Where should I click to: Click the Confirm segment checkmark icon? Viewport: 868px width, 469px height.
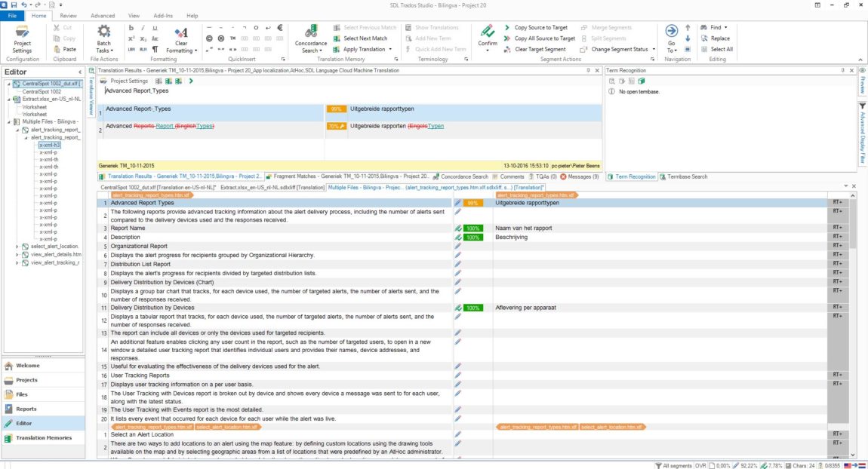[x=487, y=31]
